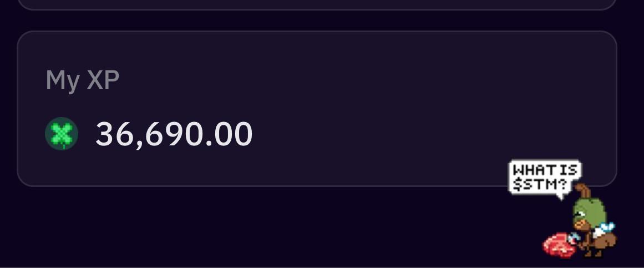Tap the mascot's orange beak
644x268 pixels.
(579, 224)
